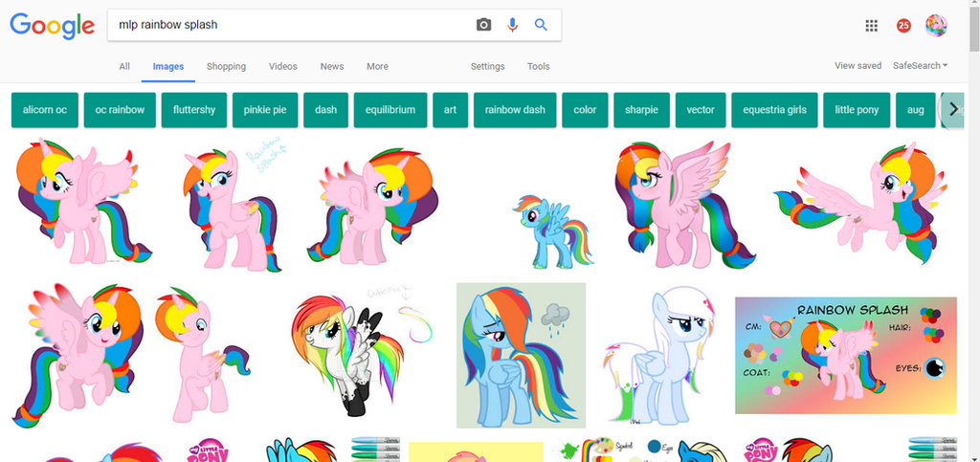
Task: Open the Google apps grid
Action: (871, 26)
